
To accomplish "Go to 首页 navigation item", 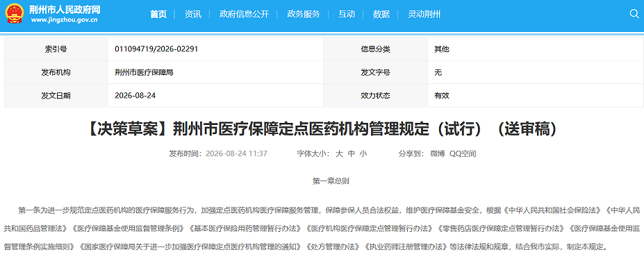I will coord(158,15).
